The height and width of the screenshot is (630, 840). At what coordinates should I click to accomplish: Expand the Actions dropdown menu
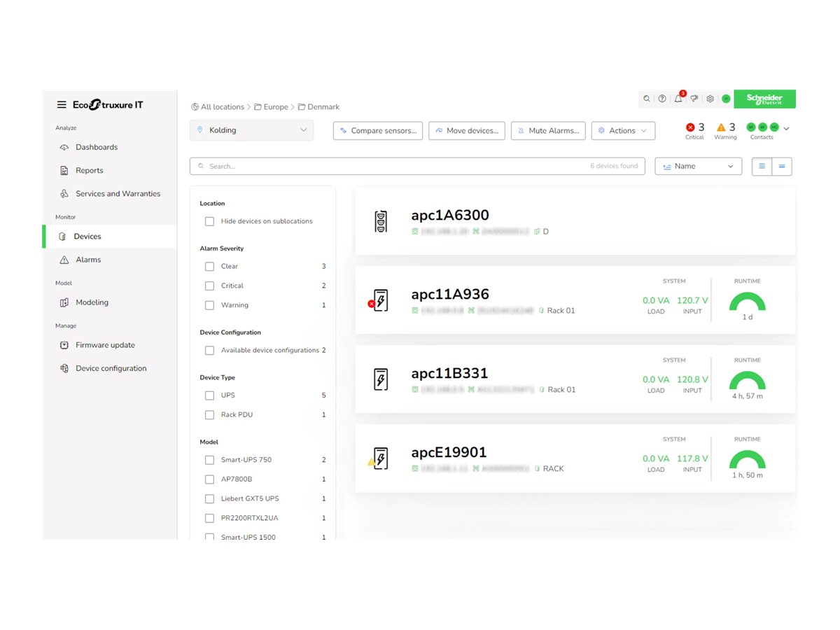[x=623, y=131]
